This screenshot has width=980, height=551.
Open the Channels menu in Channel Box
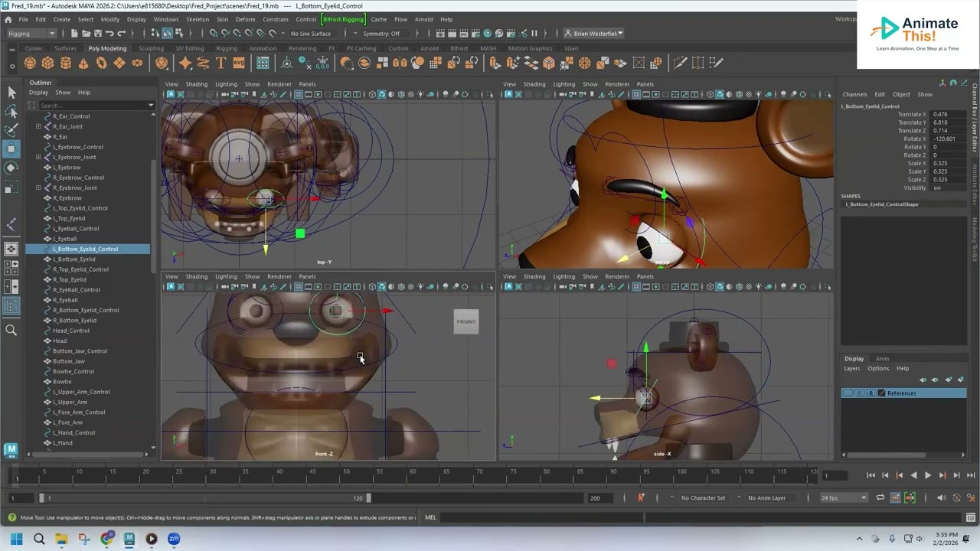point(854,94)
